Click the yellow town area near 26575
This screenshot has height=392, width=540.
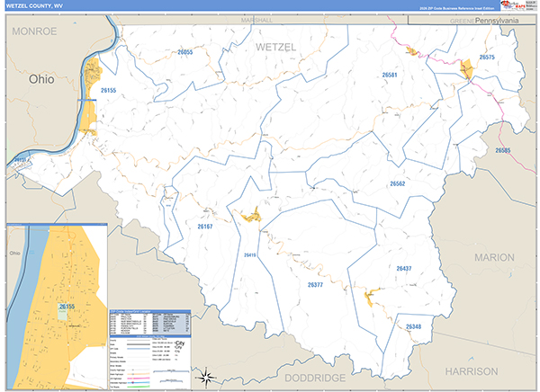coord(466,67)
